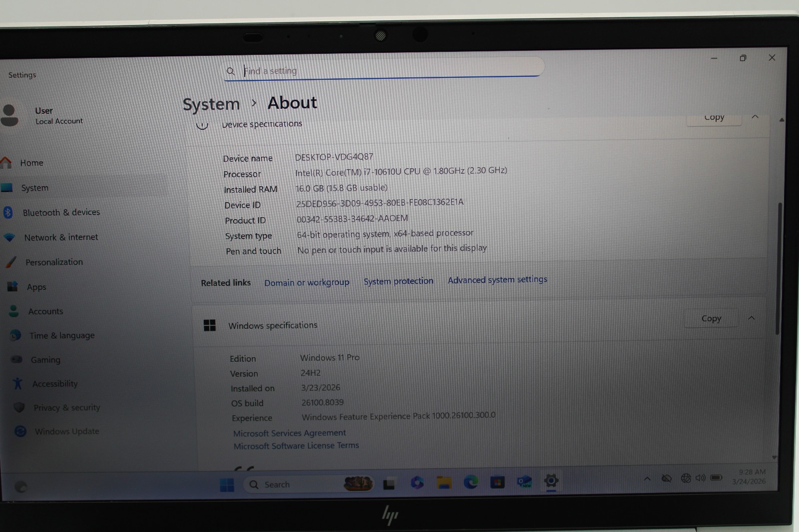Screen dimensions: 799x532
Task: Click the device name DESKTOP-VDG4Q87 text
Action: coord(334,157)
